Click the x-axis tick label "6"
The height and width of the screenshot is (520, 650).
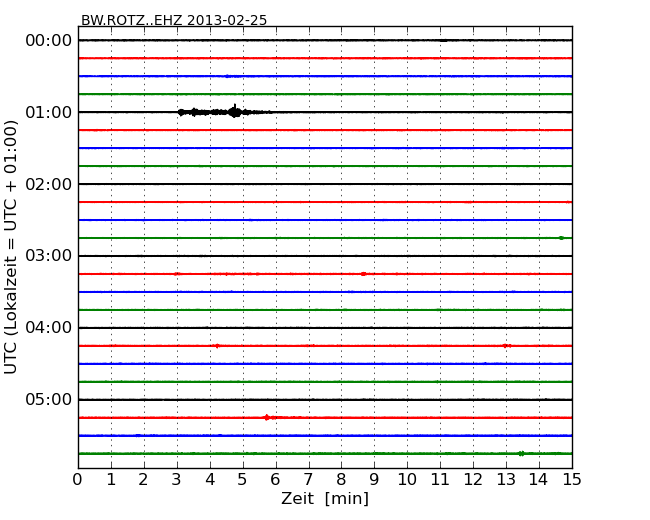pyautogui.click(x=275, y=480)
